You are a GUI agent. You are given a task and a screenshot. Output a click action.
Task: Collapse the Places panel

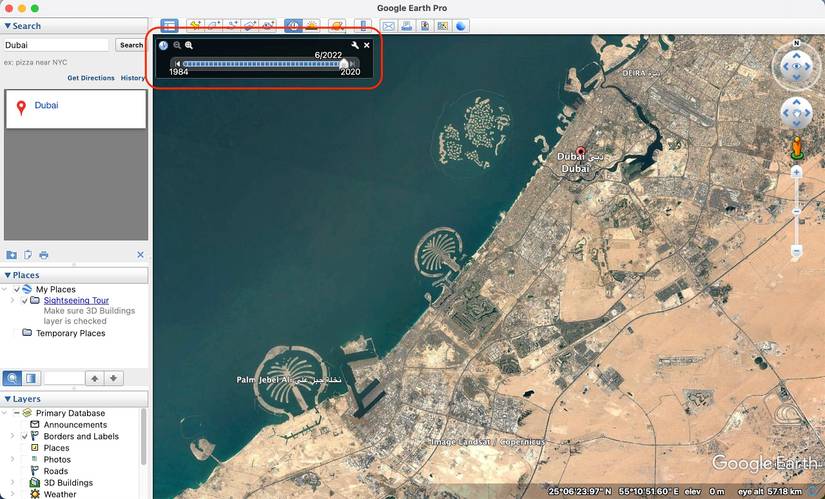9,275
